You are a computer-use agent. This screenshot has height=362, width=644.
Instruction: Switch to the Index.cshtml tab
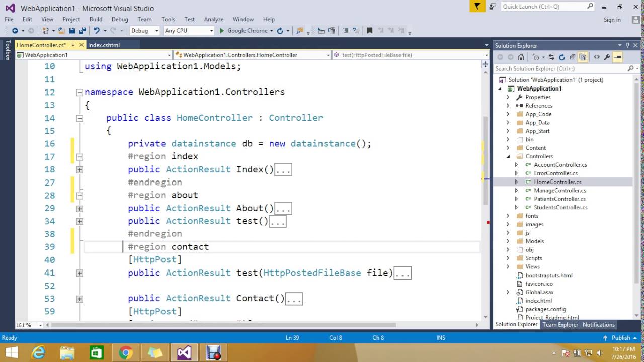(x=104, y=45)
